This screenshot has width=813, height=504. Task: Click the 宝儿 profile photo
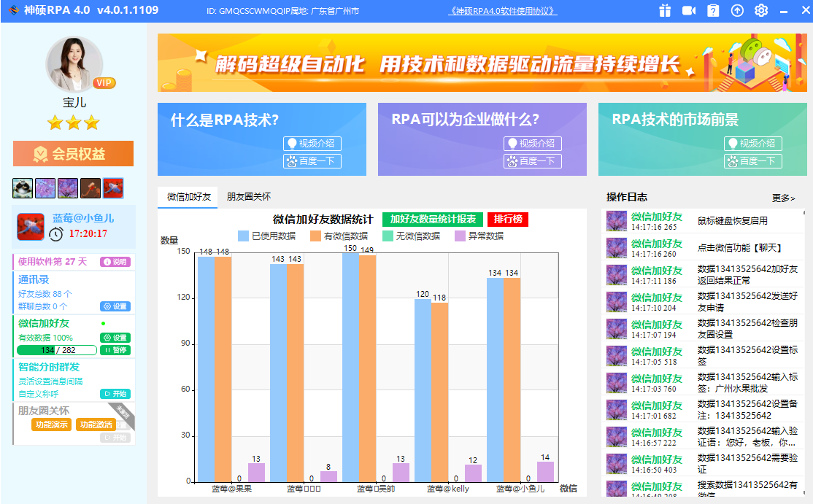pos(74,64)
